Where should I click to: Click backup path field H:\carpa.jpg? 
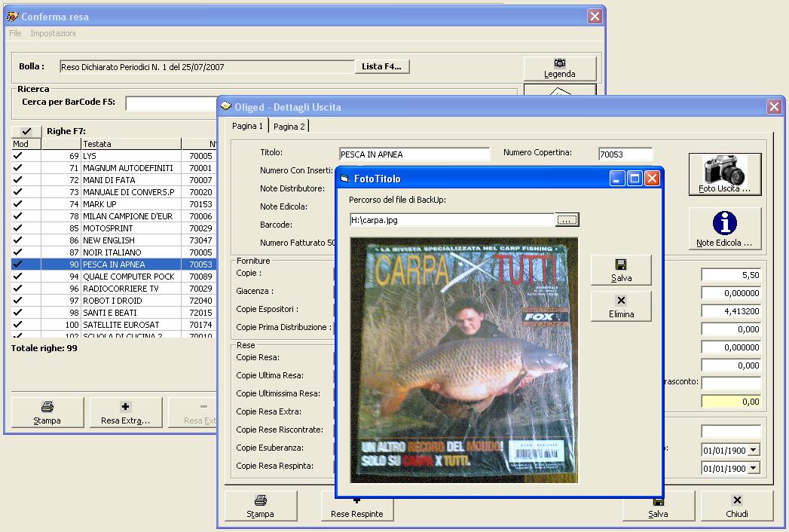click(x=452, y=220)
